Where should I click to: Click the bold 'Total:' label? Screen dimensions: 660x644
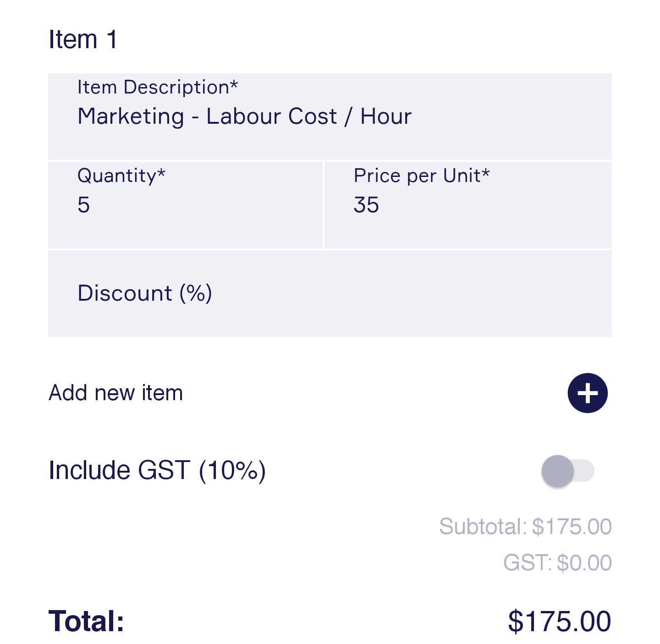click(x=86, y=622)
